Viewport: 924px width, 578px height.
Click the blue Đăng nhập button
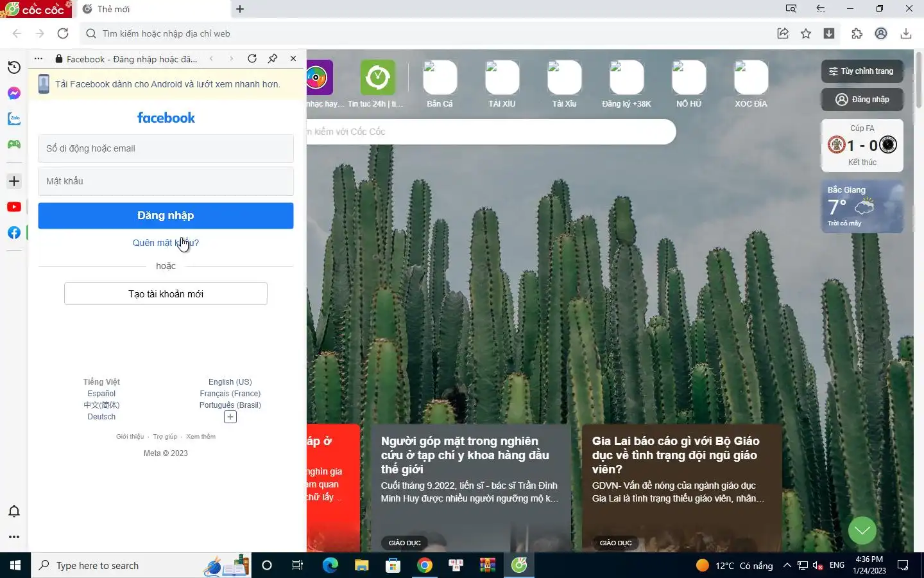click(166, 216)
